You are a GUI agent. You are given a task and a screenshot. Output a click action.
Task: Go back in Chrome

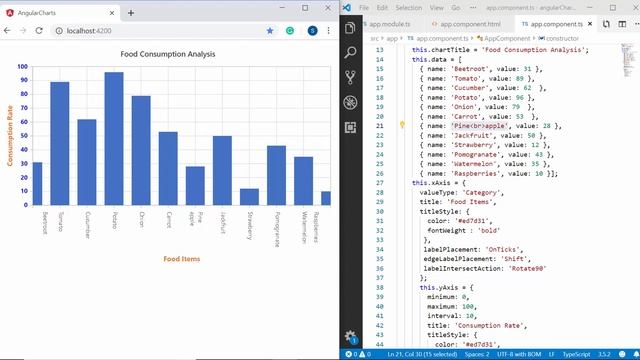pos(7,31)
